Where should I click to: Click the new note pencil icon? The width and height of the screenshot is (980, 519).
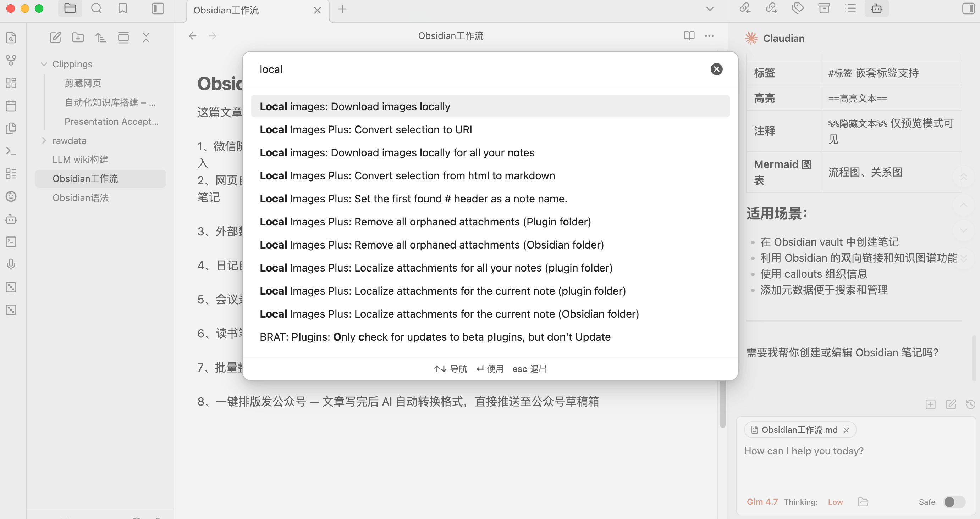(56, 37)
